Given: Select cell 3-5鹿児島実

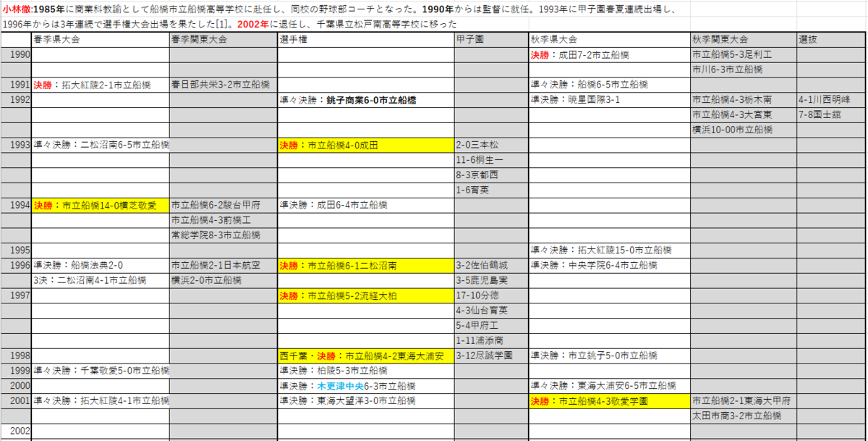Looking at the screenshot, I should click(491, 280).
